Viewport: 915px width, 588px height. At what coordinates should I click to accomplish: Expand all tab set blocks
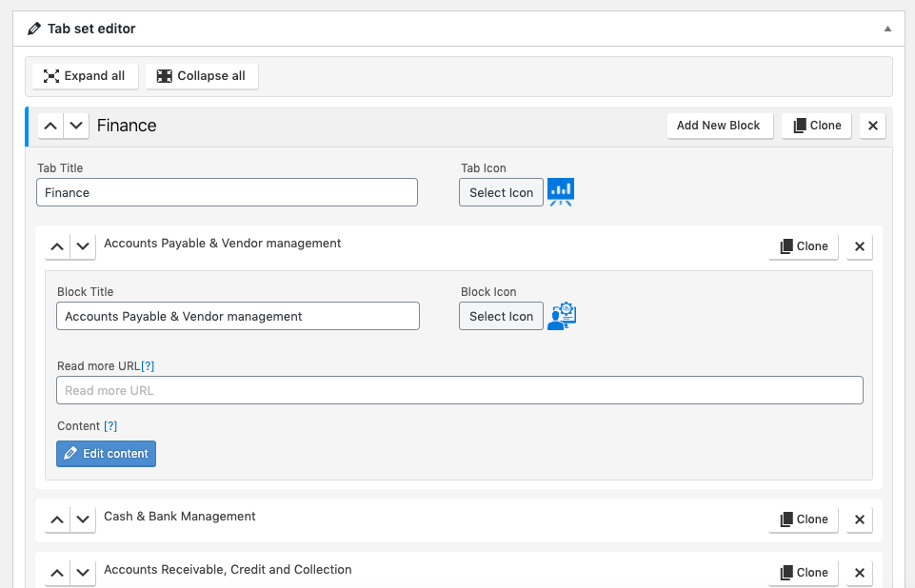click(x=85, y=76)
